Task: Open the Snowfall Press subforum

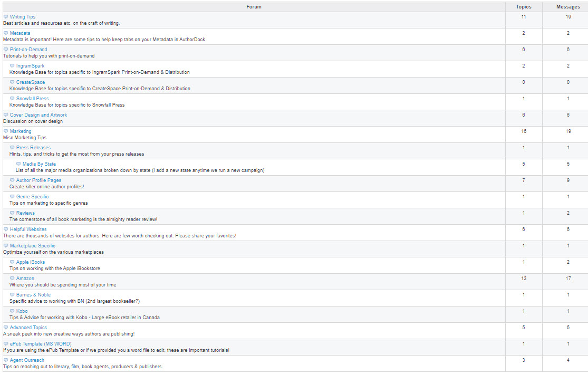Action: click(32, 99)
